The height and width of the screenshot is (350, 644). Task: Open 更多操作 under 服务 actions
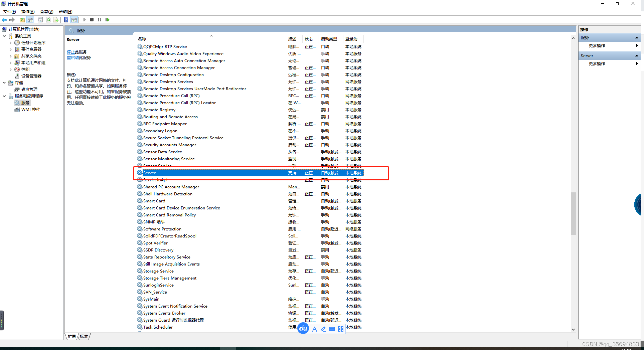(597, 46)
